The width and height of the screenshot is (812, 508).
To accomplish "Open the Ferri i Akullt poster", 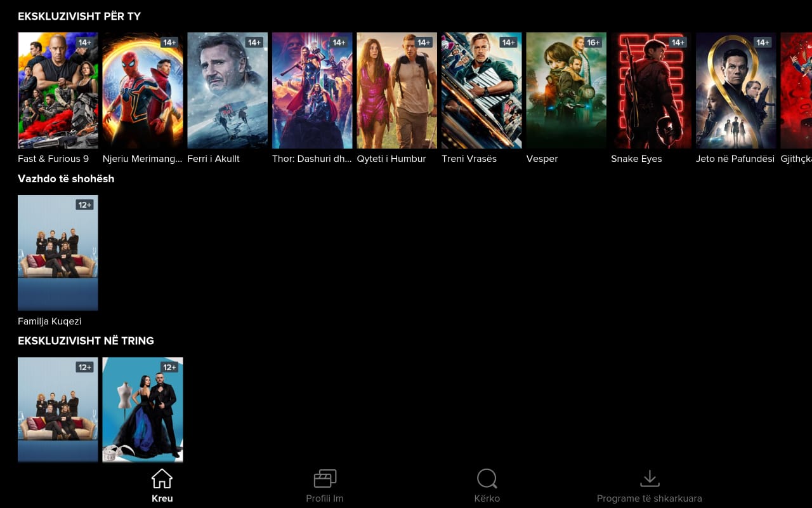I will pos(227,91).
